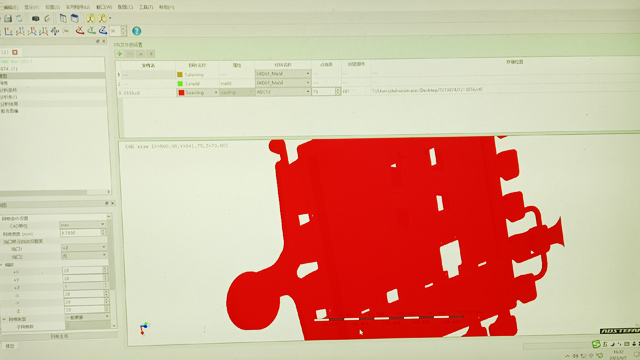The height and width of the screenshot is (360, 640).
Task: Click the green refresh arrows icon
Action: 19,18
